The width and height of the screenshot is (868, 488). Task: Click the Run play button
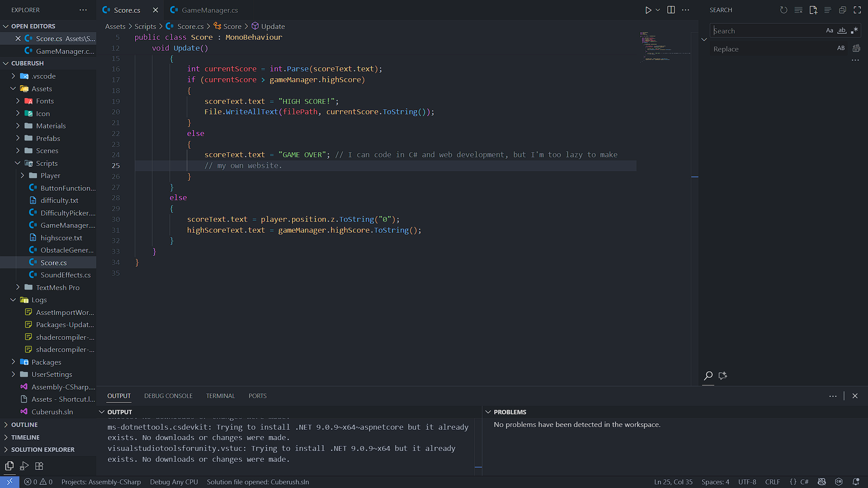click(x=648, y=10)
